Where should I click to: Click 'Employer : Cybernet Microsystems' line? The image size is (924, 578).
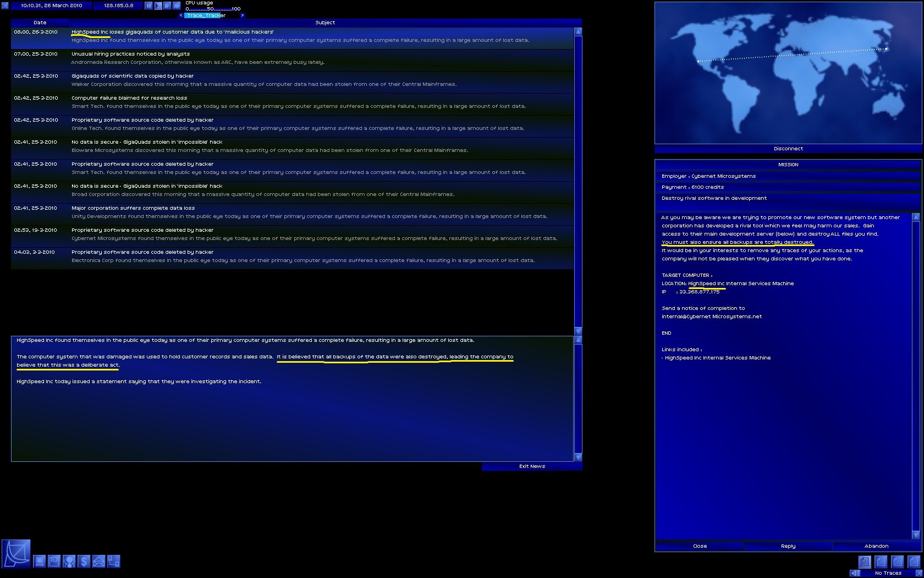(788, 176)
